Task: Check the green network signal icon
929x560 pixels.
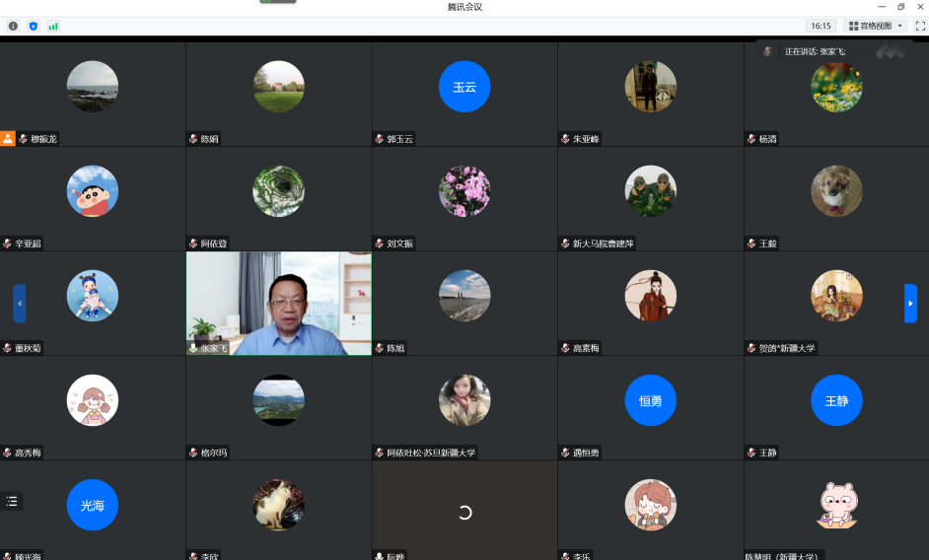Action: 52,26
